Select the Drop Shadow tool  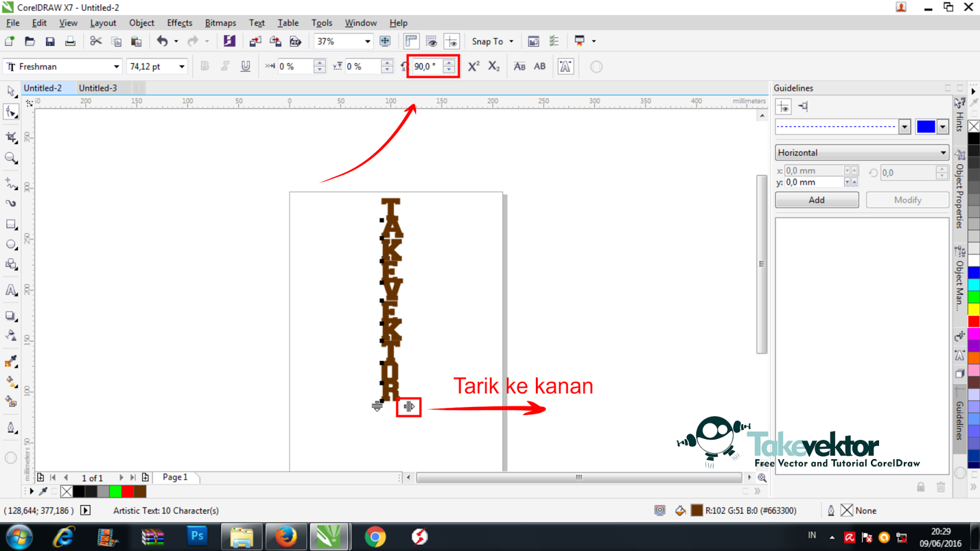click(11, 316)
